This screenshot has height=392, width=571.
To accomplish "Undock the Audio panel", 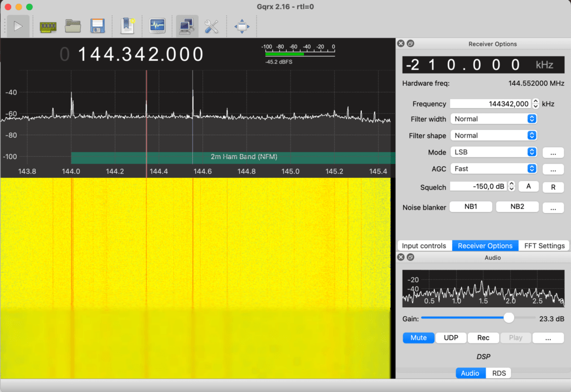I will point(410,257).
